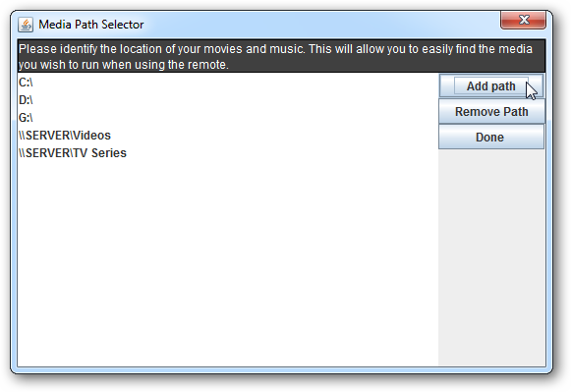Choose the \\SERVER\TV Series entry
Viewport: 571px width, 392px height.
coord(228,153)
